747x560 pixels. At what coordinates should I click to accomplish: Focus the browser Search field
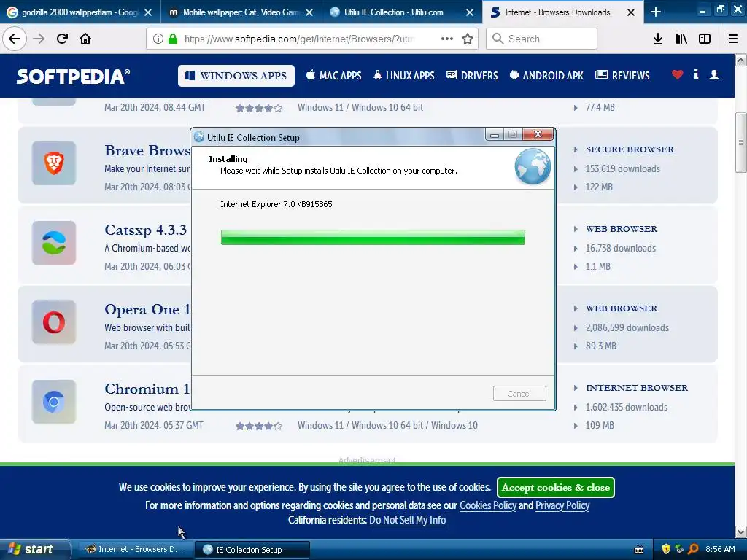pos(542,39)
